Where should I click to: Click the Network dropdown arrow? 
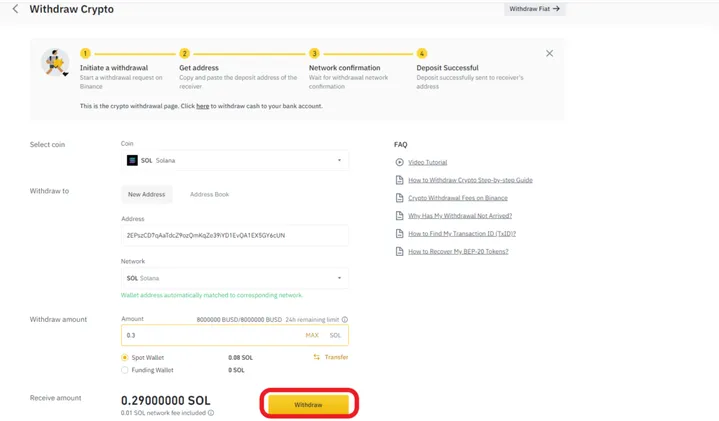point(339,278)
